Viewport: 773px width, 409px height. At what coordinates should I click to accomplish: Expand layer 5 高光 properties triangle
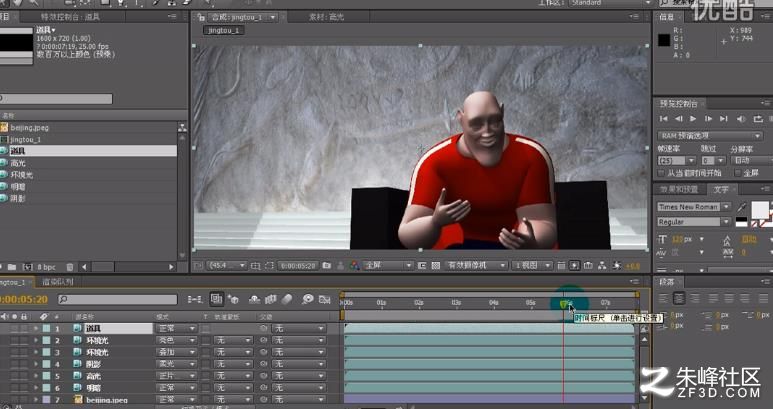click(x=35, y=376)
